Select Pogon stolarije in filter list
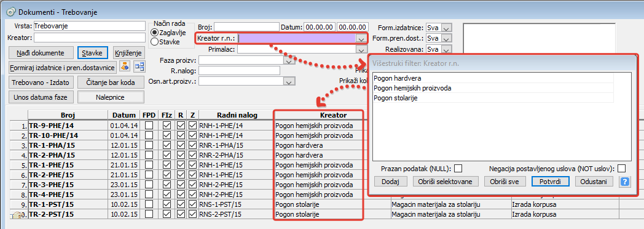Viewport: 644px width, 229px height. tap(493, 98)
